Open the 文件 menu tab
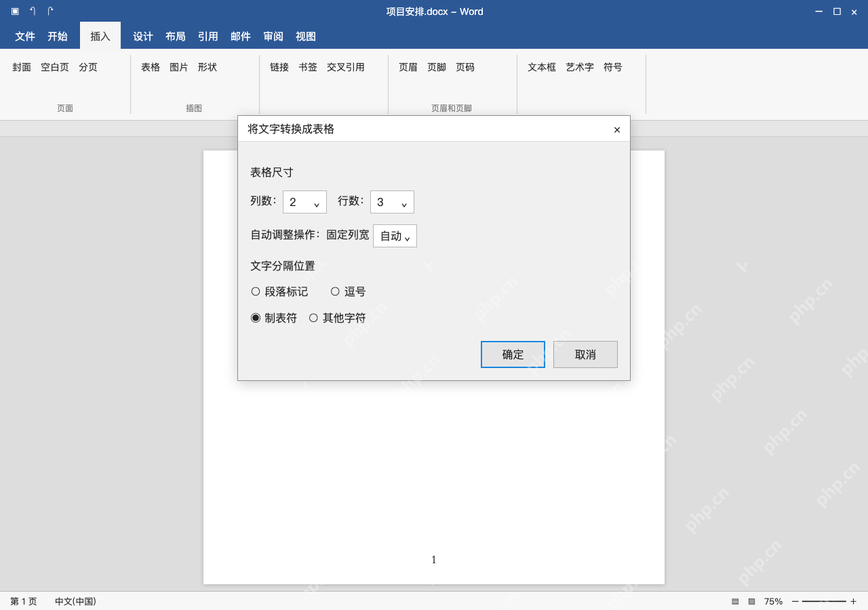This screenshot has width=868, height=610. point(25,37)
